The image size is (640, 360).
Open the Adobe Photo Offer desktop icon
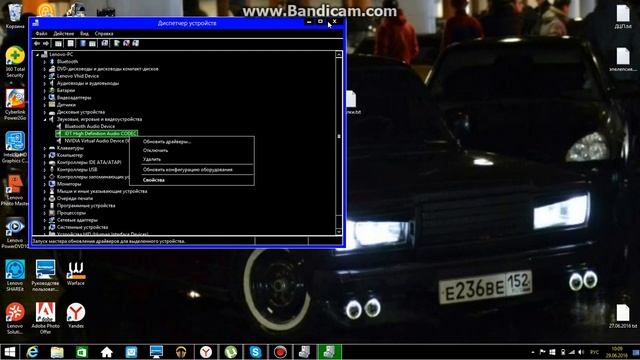tap(45, 318)
